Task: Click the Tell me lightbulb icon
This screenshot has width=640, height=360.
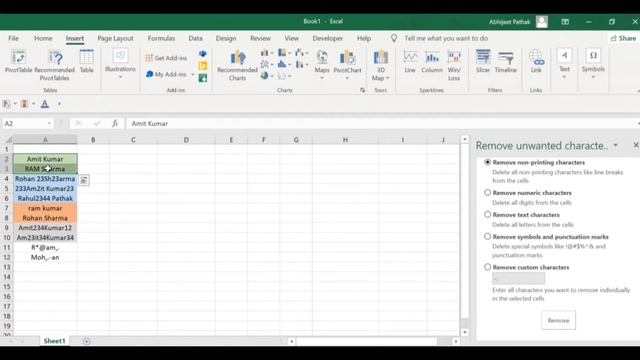Action: [x=394, y=38]
